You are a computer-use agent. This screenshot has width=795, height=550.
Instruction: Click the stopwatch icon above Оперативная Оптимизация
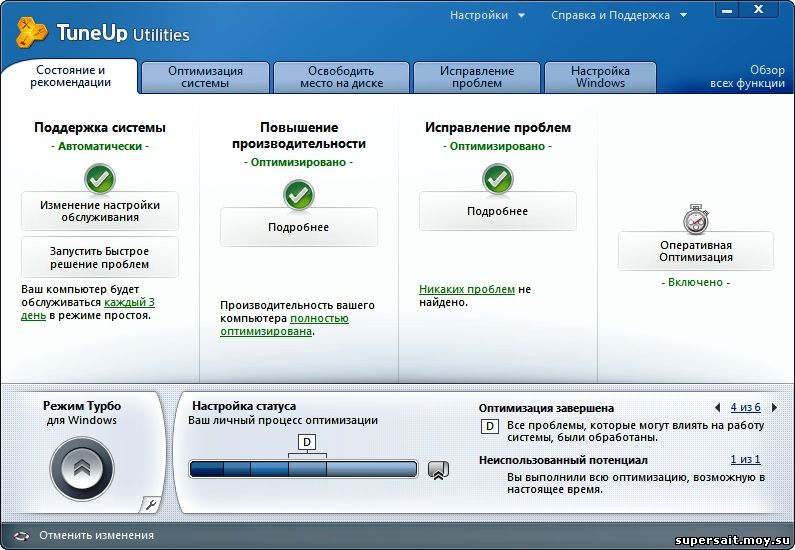click(696, 219)
